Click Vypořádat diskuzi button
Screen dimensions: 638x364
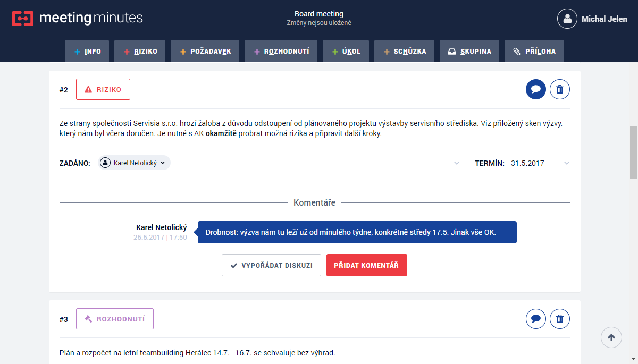tap(271, 265)
